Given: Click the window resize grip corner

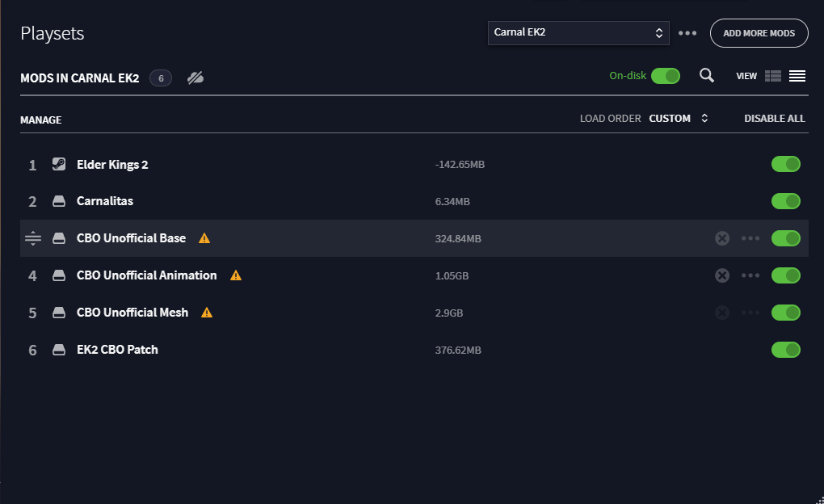Looking at the screenshot, I should click(820, 500).
